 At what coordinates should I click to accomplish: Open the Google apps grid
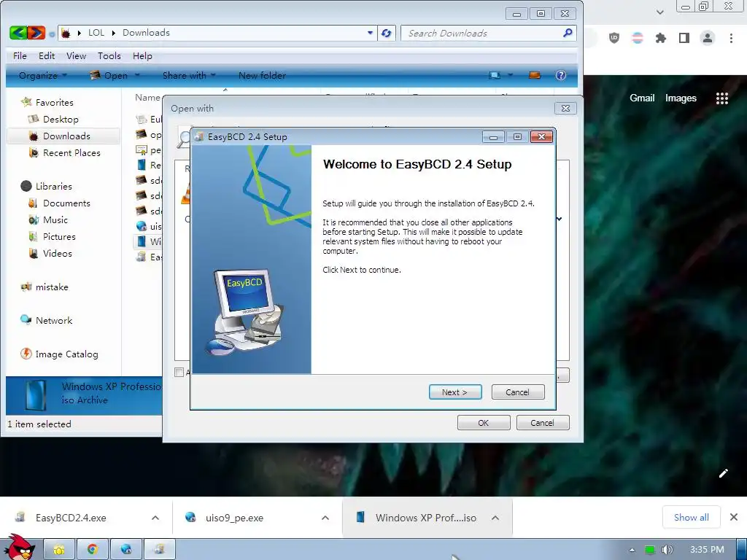(x=722, y=98)
